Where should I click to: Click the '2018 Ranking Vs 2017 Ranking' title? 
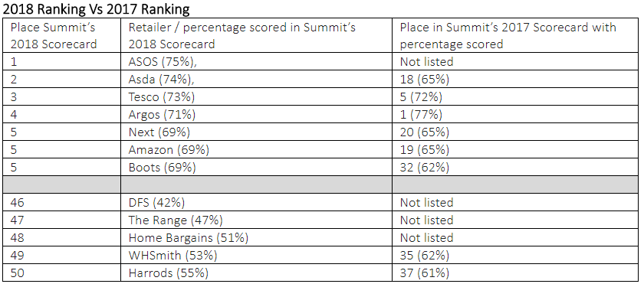pyautogui.click(x=96, y=9)
